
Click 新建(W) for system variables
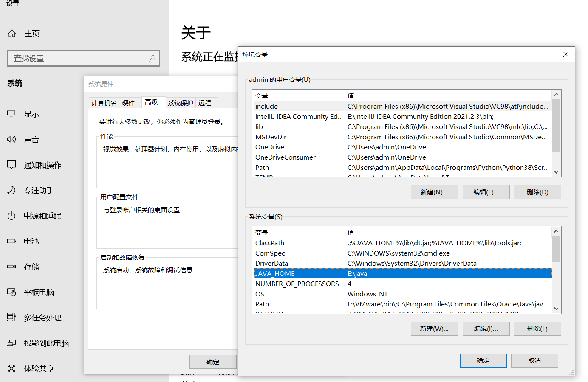point(434,329)
